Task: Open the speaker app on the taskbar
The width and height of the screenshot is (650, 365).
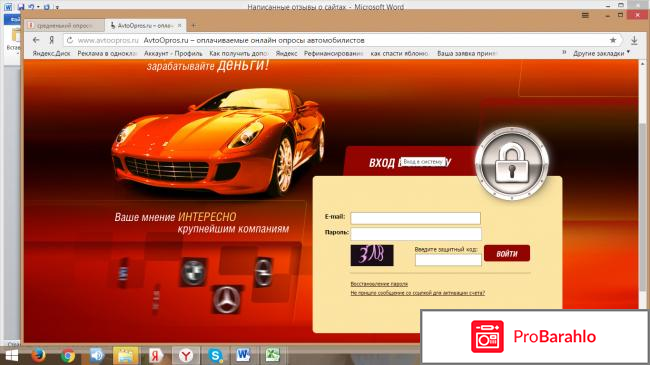Action: pyautogui.click(x=97, y=355)
